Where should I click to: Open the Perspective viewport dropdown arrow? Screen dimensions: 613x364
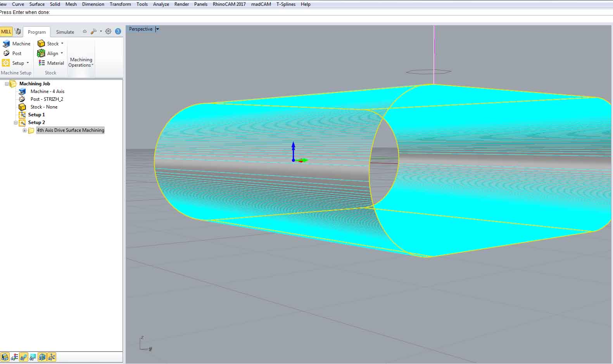click(157, 29)
